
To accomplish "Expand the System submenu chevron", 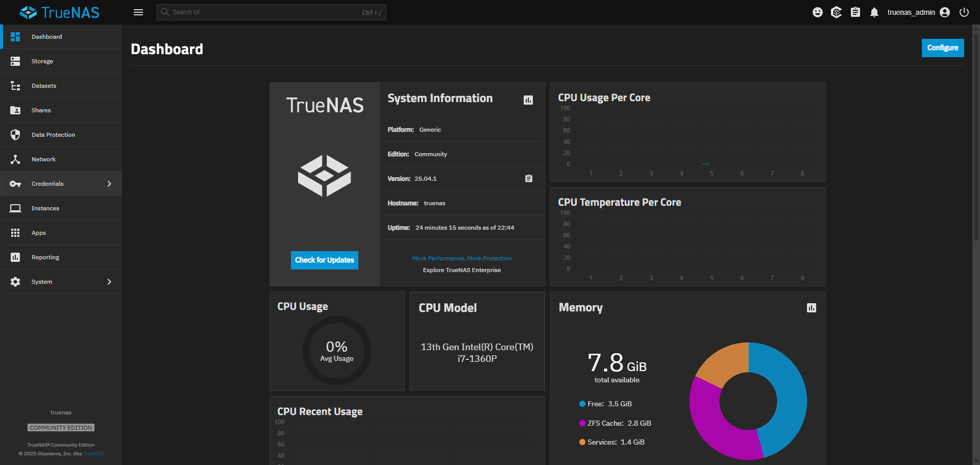I will point(109,282).
